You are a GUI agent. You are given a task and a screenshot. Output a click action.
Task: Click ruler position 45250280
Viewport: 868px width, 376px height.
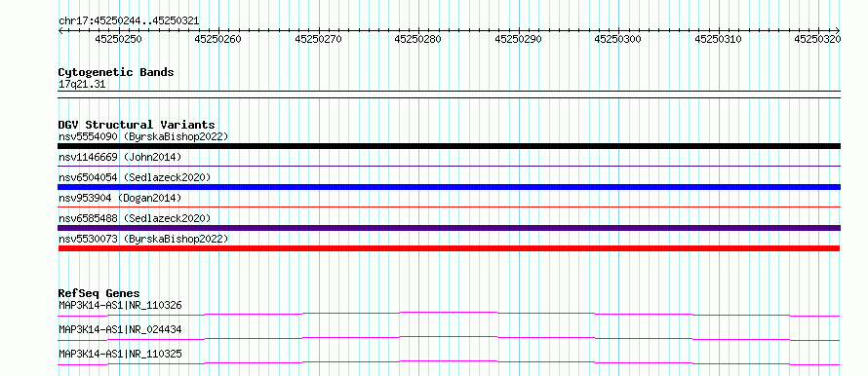click(418, 39)
